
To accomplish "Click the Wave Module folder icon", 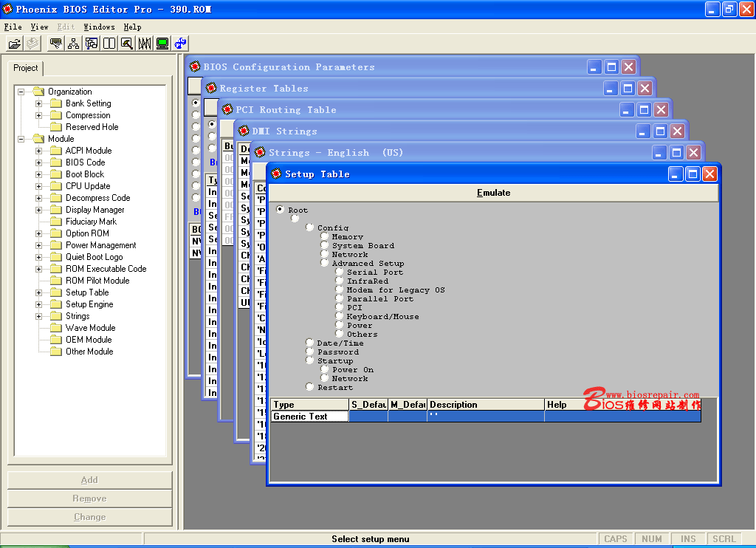I will 56,328.
